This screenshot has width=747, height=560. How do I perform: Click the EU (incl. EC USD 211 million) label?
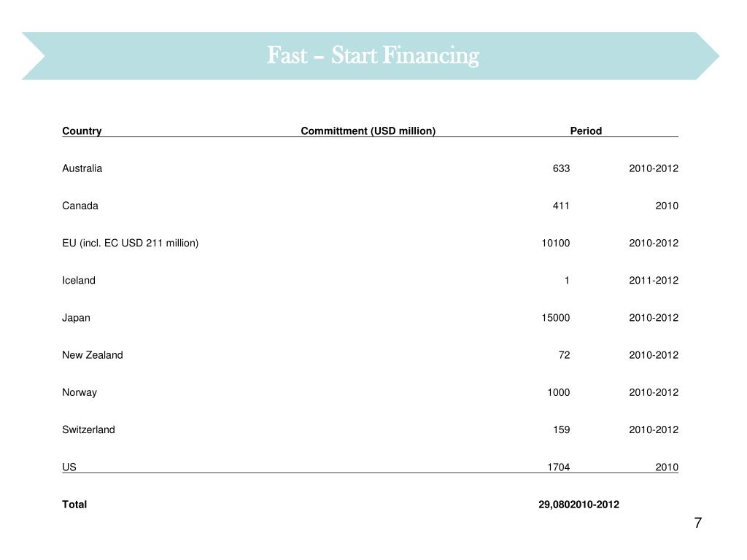pyautogui.click(x=130, y=243)
